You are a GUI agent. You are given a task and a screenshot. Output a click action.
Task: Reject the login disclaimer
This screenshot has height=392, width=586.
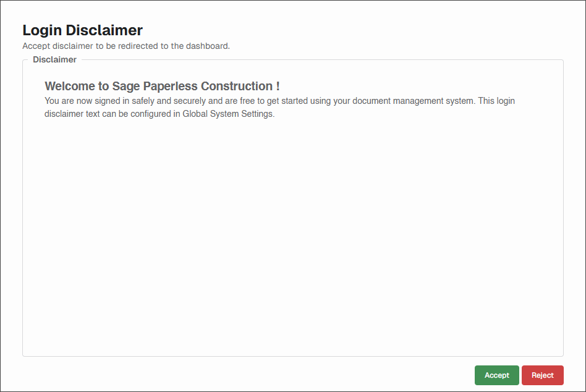point(543,375)
